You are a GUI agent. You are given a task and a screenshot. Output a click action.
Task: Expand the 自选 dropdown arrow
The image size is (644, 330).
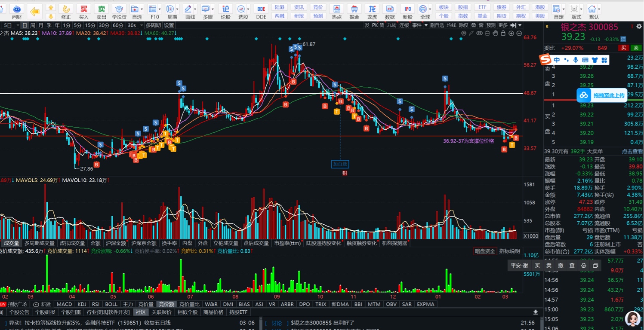pos(142,9)
